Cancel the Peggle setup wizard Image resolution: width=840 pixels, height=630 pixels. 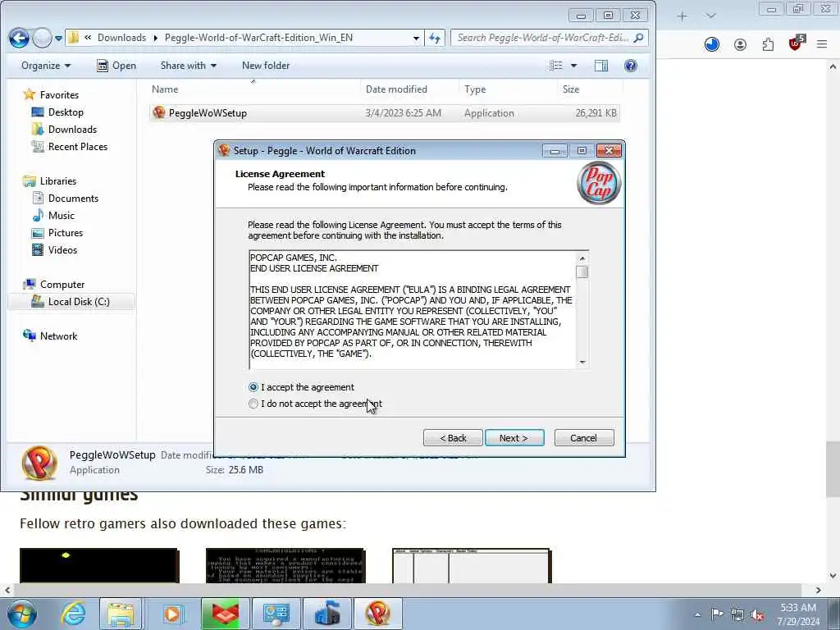(584, 438)
